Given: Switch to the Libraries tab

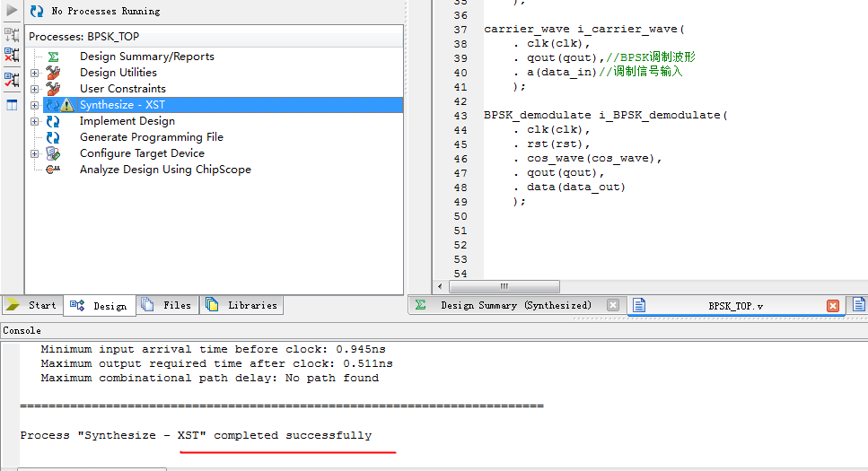Looking at the screenshot, I should pyautogui.click(x=241, y=306).
